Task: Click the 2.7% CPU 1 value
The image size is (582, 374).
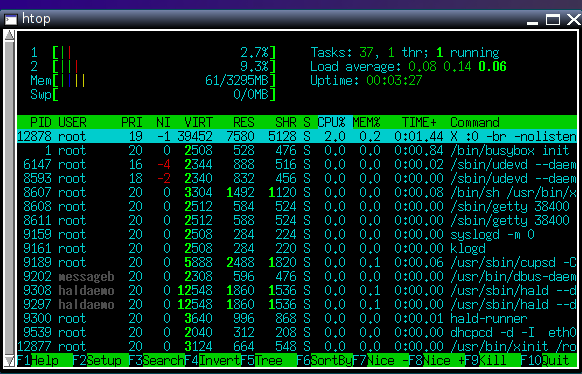Action: tap(255, 52)
